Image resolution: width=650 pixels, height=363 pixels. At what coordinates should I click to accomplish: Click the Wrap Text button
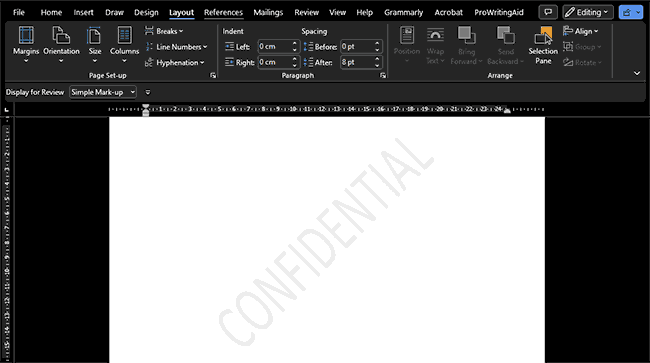click(x=435, y=45)
